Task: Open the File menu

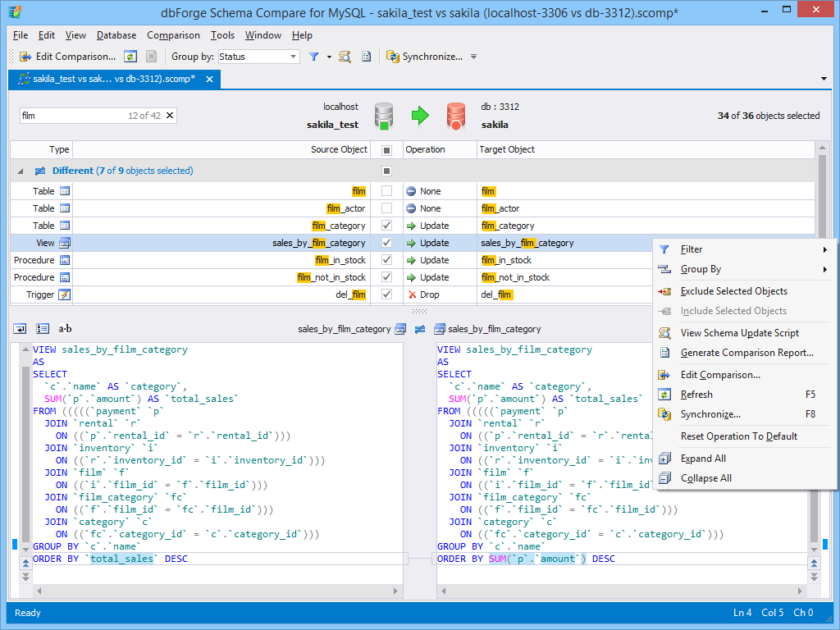Action: [x=21, y=35]
